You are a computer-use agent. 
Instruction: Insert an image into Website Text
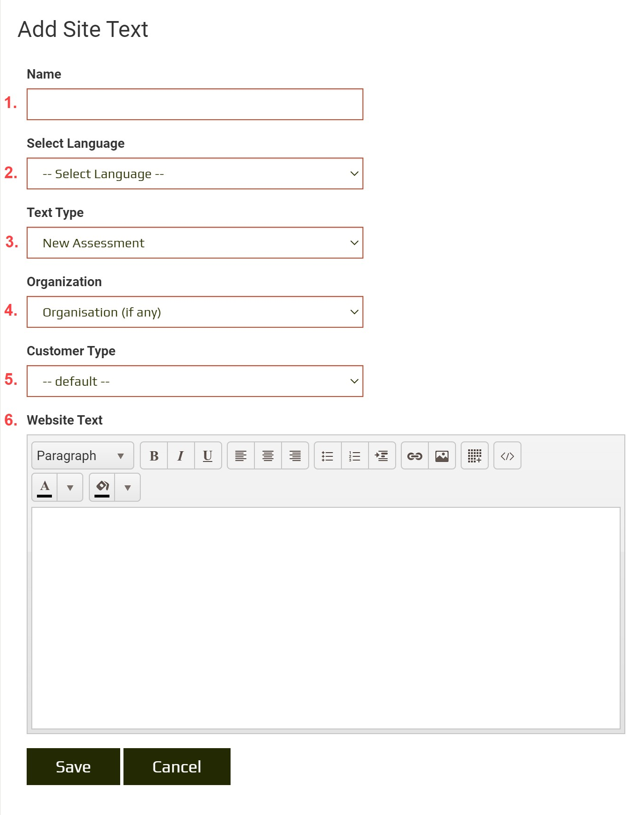442,456
